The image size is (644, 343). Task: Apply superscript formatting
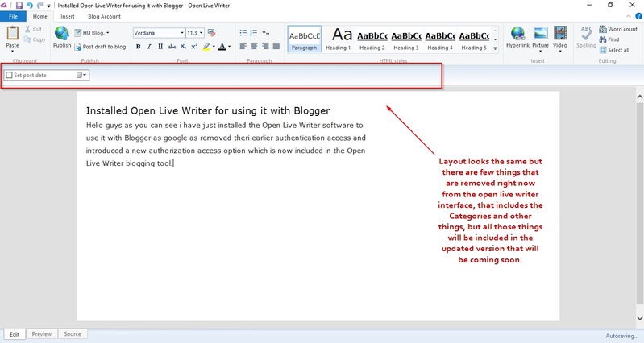pyautogui.click(x=194, y=47)
